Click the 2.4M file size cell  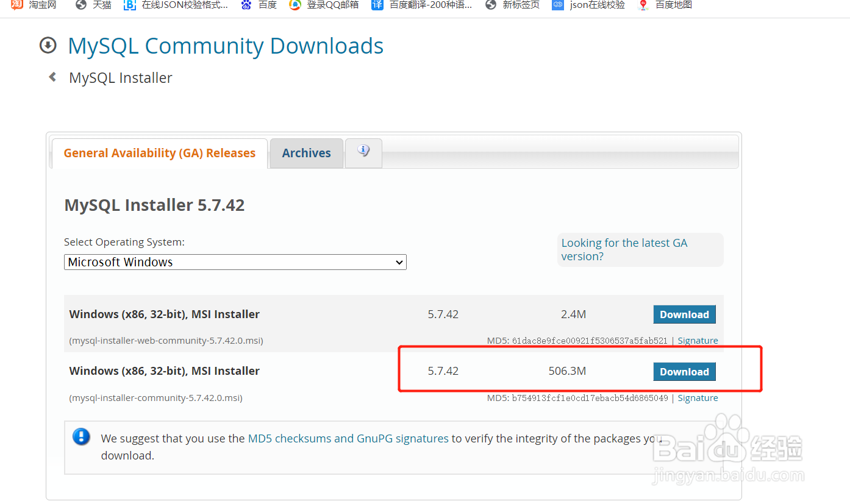(x=573, y=314)
